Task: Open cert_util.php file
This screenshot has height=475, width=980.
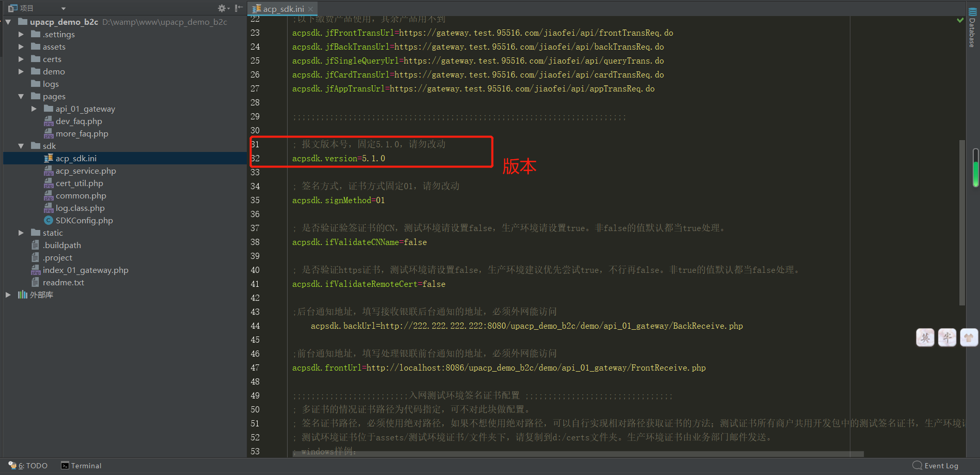Action: click(79, 183)
